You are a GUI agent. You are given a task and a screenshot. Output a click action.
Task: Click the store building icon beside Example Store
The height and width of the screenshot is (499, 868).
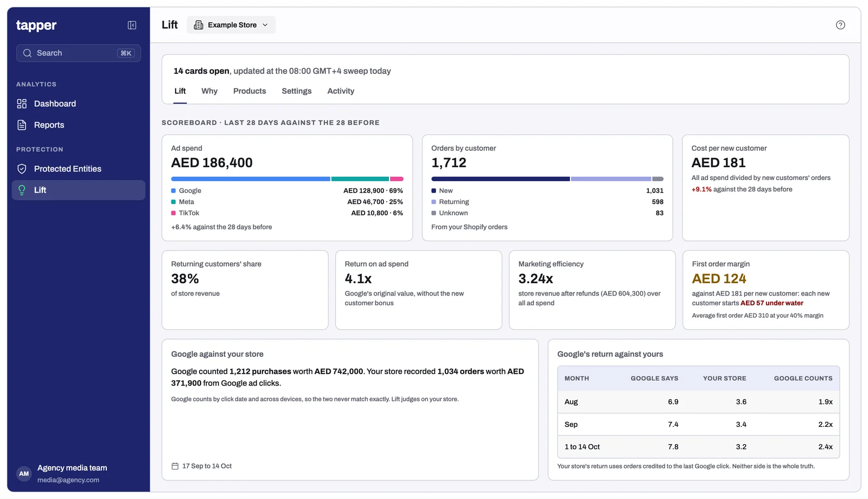(199, 25)
